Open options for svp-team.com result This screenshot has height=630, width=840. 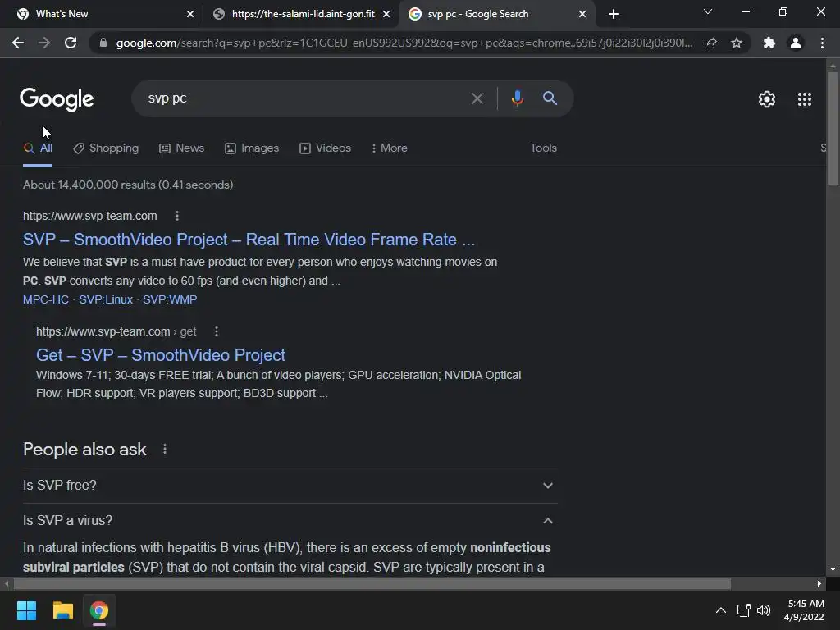click(177, 216)
